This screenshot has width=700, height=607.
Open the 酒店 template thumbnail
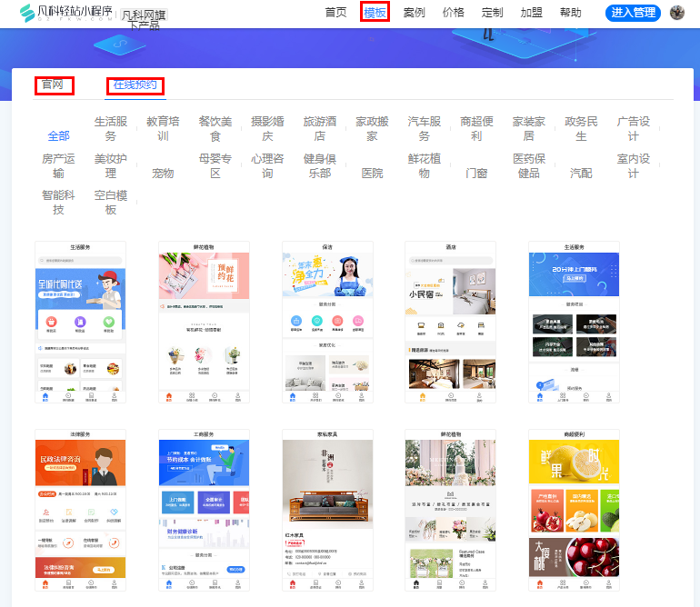click(450, 323)
